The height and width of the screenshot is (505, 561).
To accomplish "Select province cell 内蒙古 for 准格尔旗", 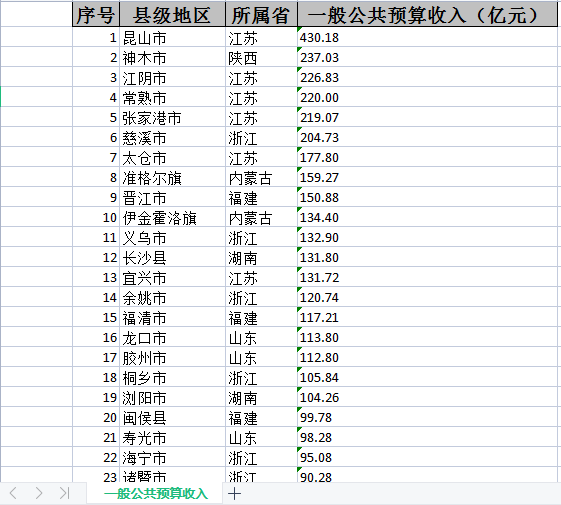I will (x=262, y=178).
